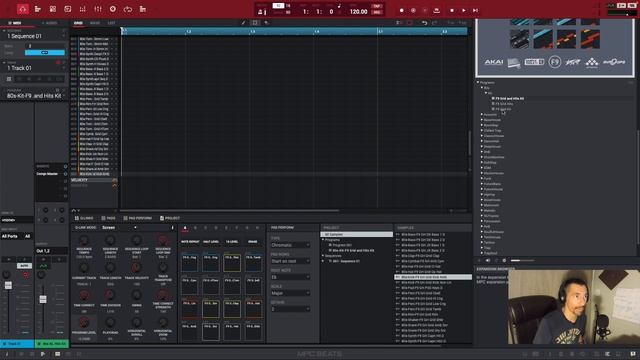The image size is (640, 360).
Task: Open Channel Mixer faders icon
Action: pyautogui.click(x=98, y=9)
